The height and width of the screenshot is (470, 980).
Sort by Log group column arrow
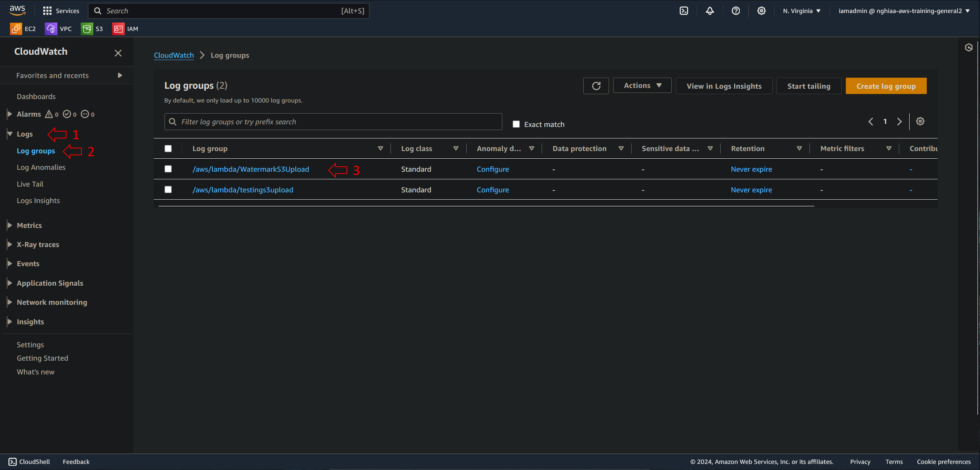click(x=380, y=148)
